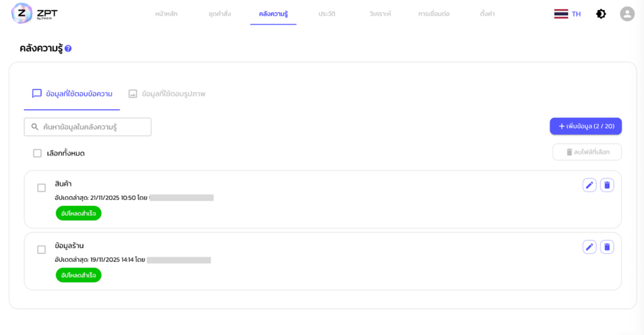Tick the checkbox for ข้อมูลร้าน

tap(42, 249)
